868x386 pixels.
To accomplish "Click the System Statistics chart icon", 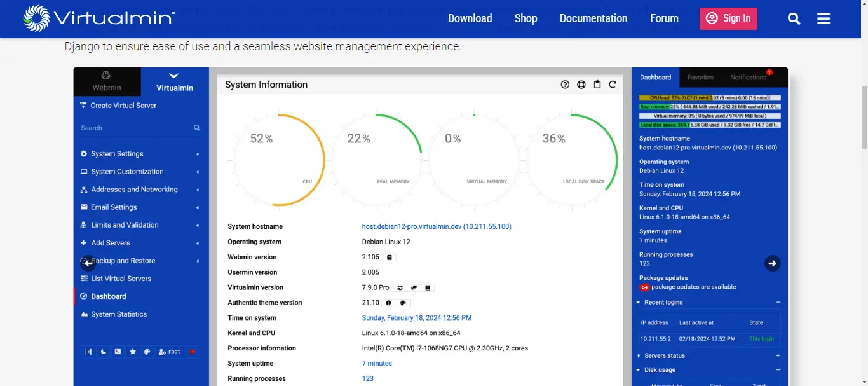I will [84, 314].
